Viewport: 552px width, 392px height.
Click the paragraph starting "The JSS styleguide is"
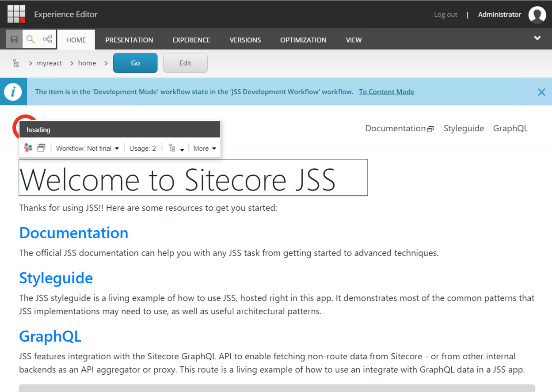point(277,304)
